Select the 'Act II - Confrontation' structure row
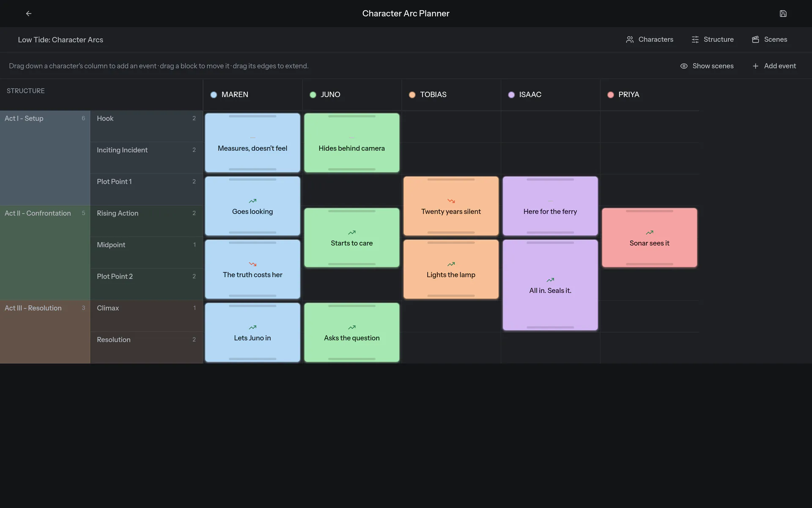The height and width of the screenshot is (508, 812). [45, 253]
